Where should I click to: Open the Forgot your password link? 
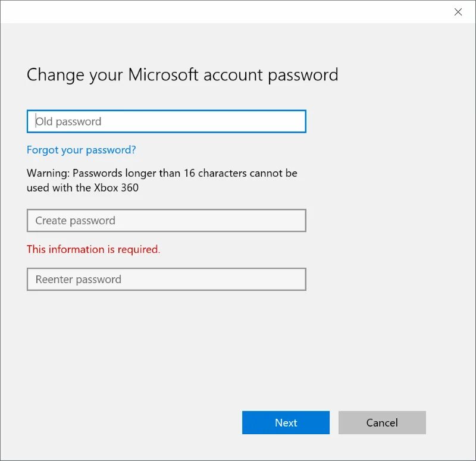(81, 150)
